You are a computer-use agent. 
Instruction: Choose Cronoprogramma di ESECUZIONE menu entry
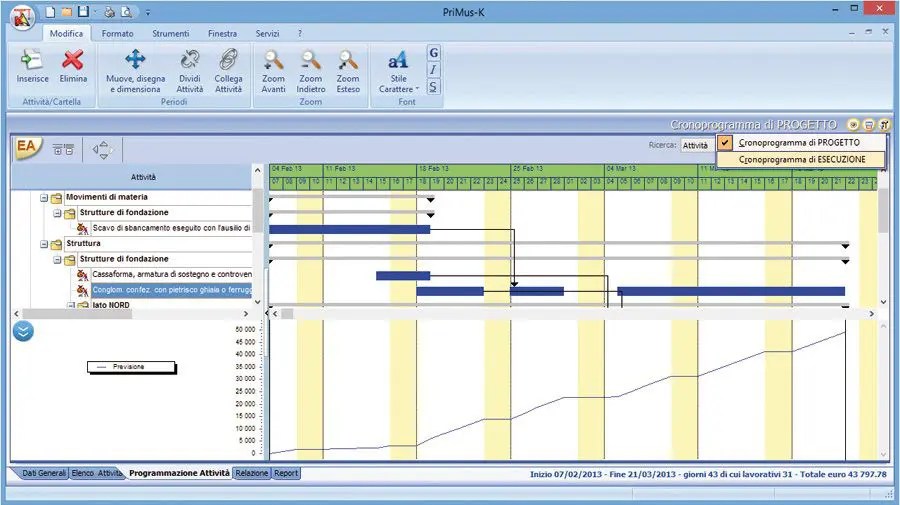[x=800, y=159]
